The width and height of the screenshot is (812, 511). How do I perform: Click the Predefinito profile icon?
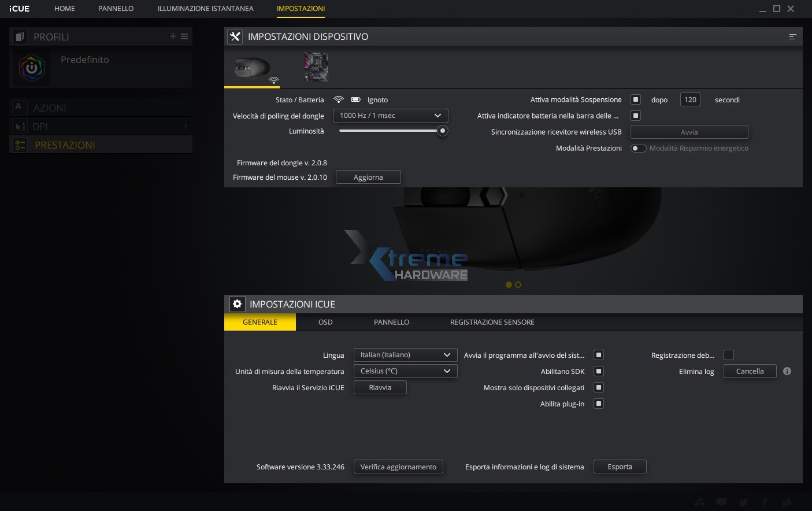pyautogui.click(x=32, y=68)
